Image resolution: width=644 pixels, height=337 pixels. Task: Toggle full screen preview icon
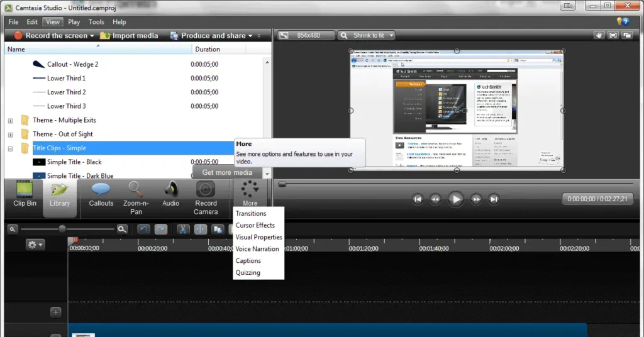(613, 35)
